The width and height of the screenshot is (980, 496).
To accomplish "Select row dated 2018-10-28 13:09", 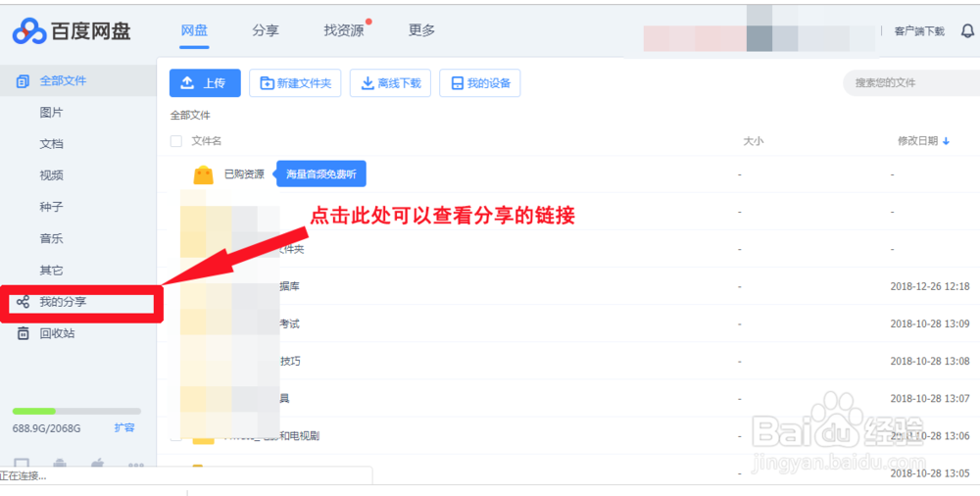I will (568, 324).
